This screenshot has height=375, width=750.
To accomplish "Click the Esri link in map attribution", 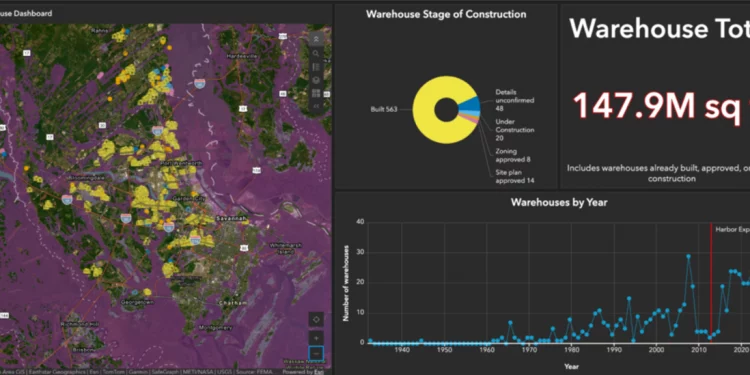I will point(319,372).
